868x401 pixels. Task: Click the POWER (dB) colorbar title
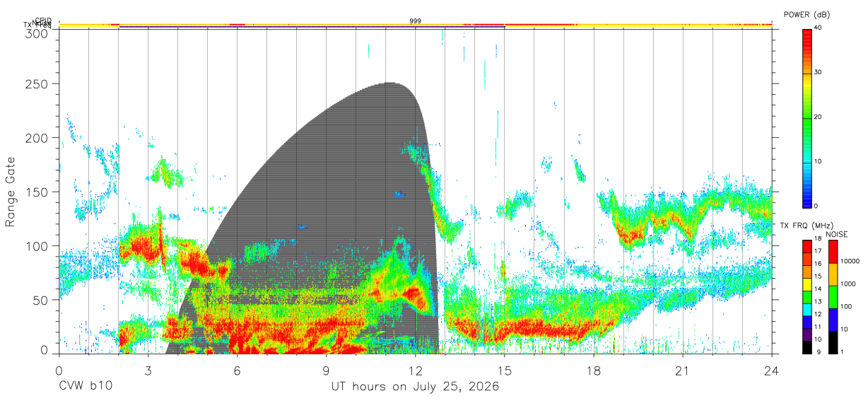click(807, 15)
